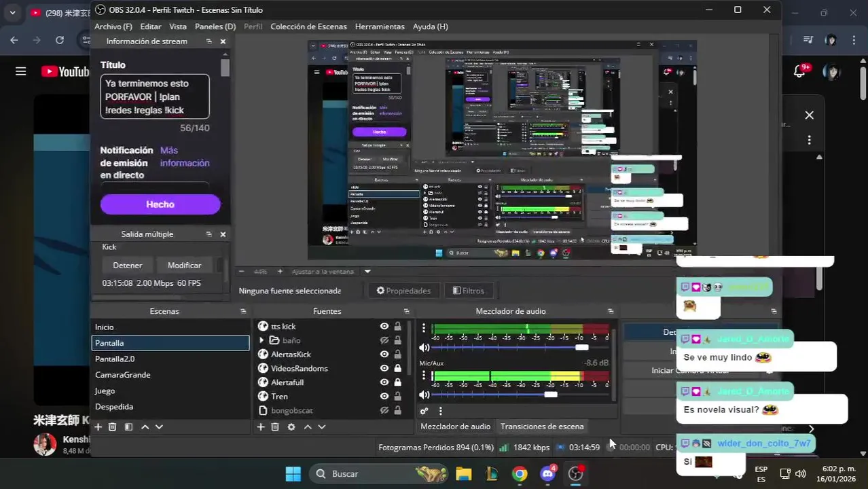Remove the source using the Fuentes trash icon
The width and height of the screenshot is (868, 489).
[275, 427]
